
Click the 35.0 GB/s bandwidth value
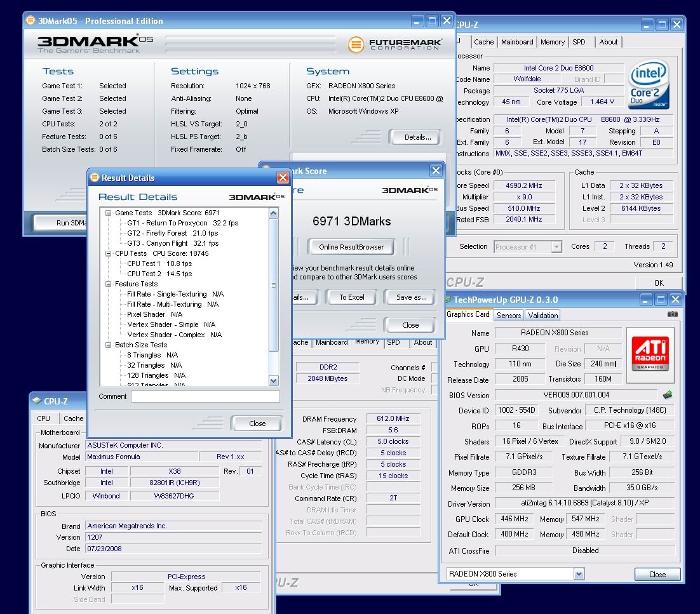(642, 488)
